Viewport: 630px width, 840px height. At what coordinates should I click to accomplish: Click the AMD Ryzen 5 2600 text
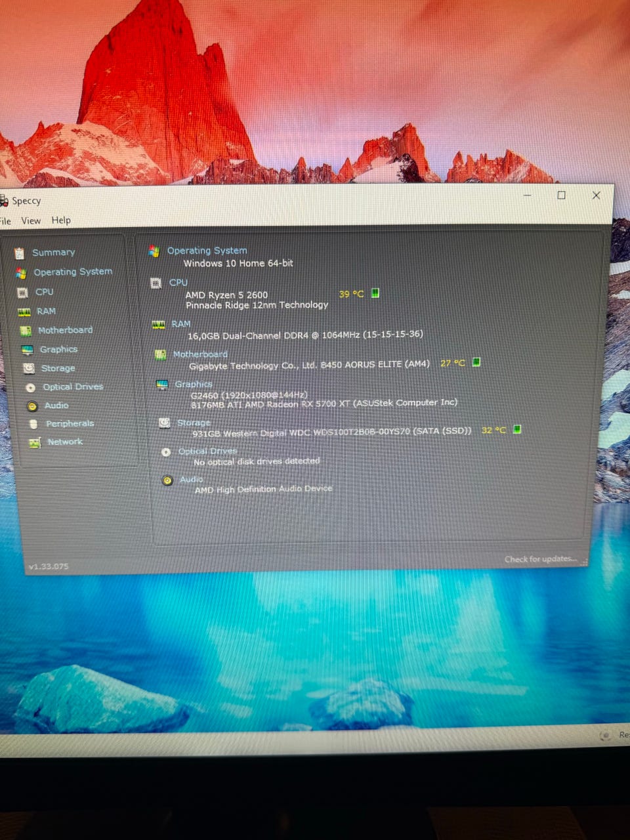(226, 295)
